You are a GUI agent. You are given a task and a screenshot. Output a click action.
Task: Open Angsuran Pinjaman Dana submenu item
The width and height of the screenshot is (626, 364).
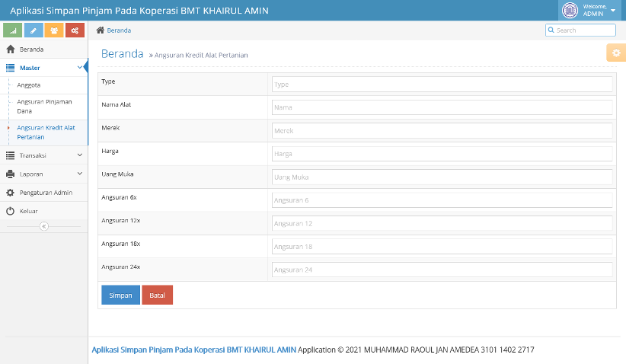44,107
